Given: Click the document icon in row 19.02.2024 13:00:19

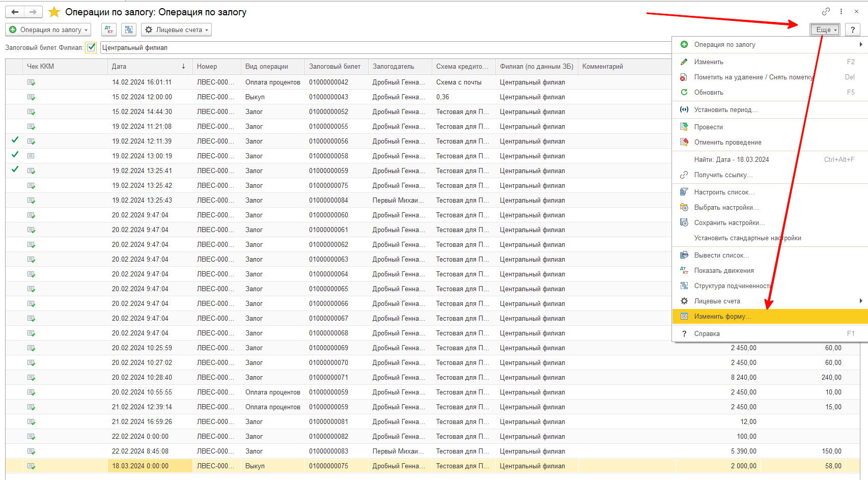Looking at the screenshot, I should click(31, 156).
